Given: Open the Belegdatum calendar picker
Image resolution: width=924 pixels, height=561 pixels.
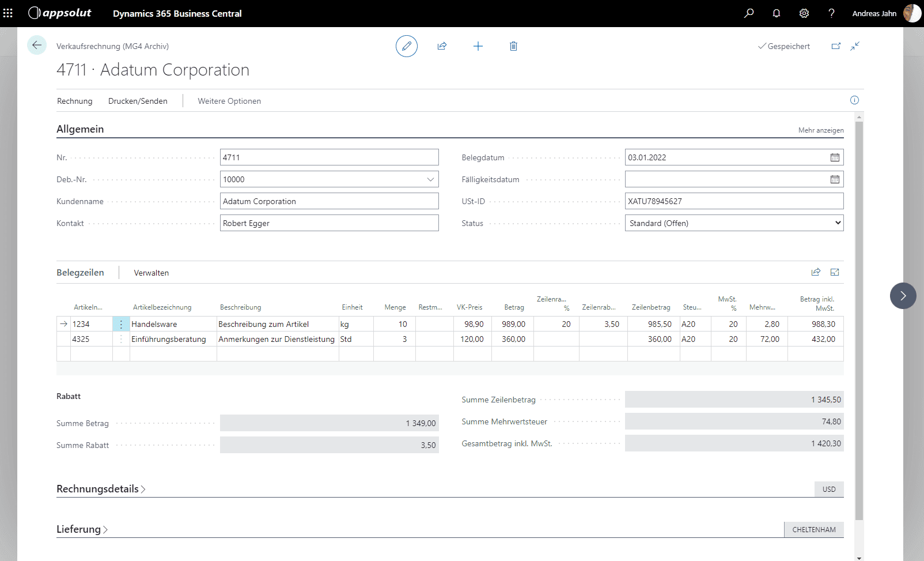Looking at the screenshot, I should pyautogui.click(x=835, y=157).
